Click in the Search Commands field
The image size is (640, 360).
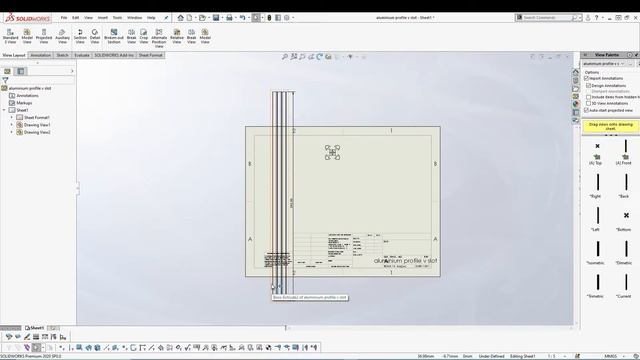coord(548,18)
